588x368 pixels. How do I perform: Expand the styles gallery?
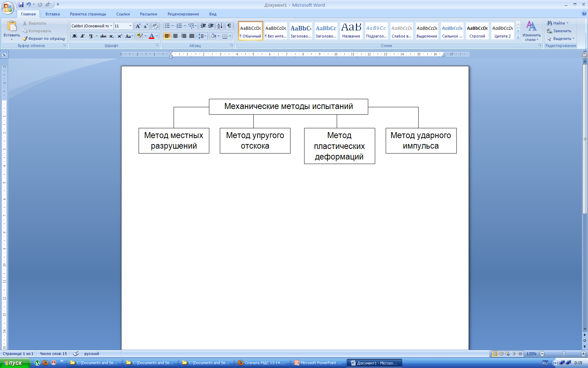(518, 38)
